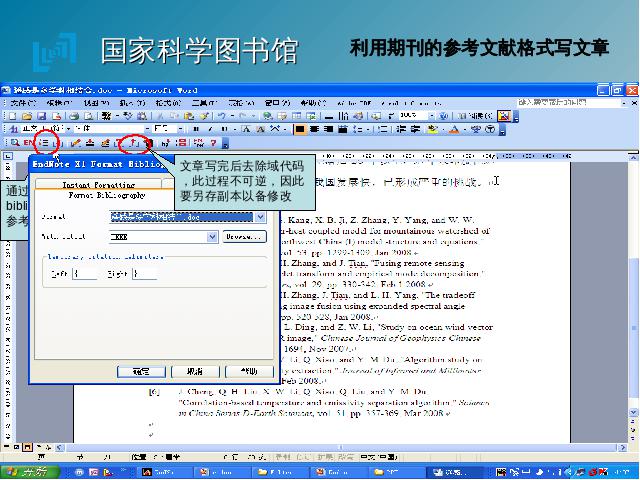Switch to Print Layout view button

click(x=27, y=447)
